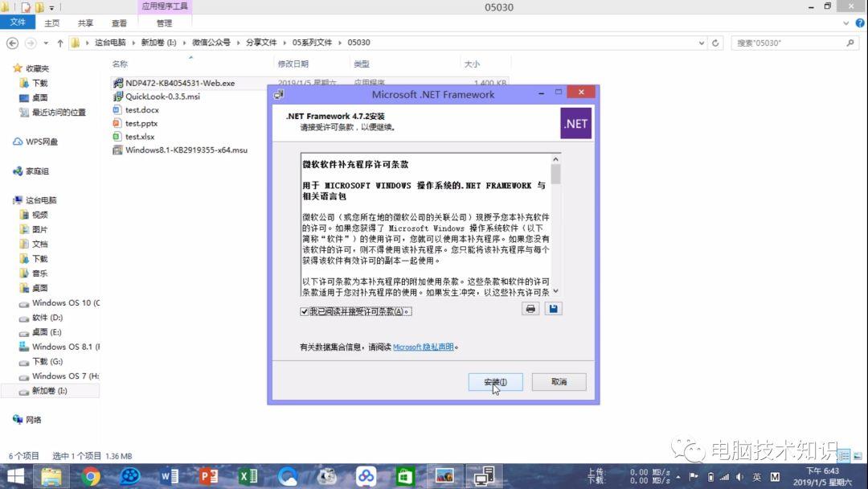
Task: Grab the license text scrollbar thumb
Action: click(555, 174)
